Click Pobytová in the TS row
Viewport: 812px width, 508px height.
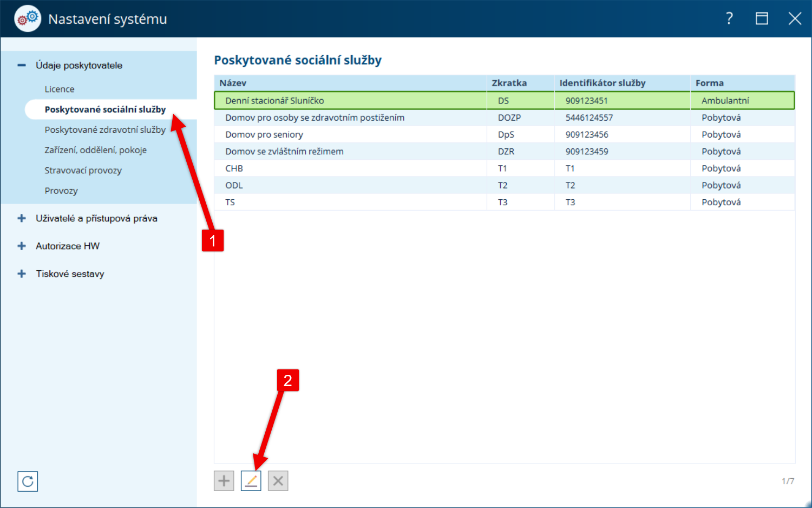721,202
